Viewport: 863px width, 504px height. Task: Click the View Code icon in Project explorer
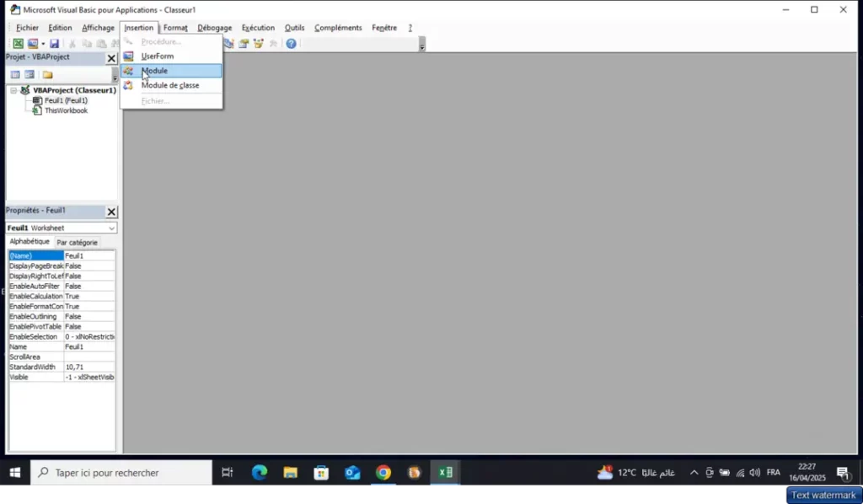tap(14, 74)
